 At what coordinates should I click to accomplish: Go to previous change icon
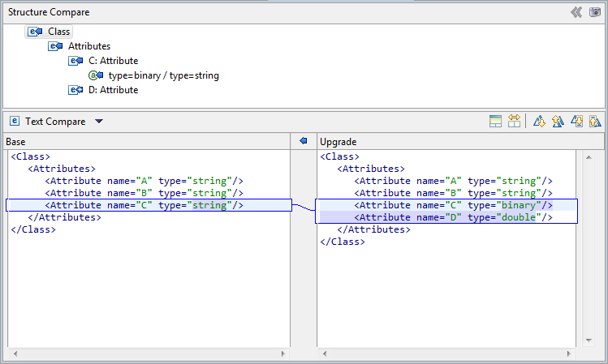click(x=595, y=122)
